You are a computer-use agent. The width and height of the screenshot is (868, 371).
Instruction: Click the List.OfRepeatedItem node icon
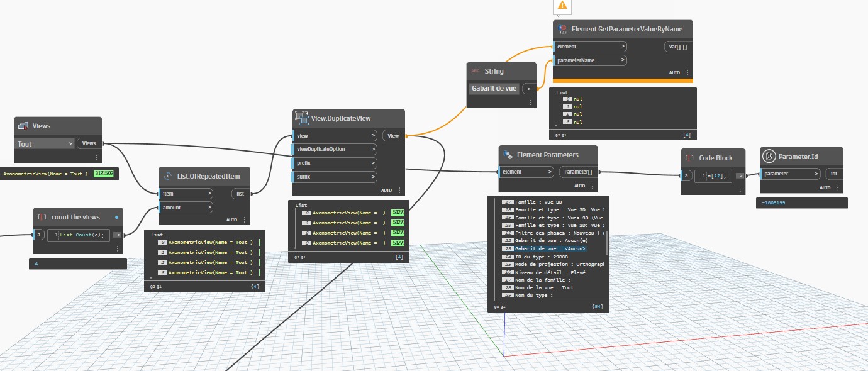(x=168, y=176)
